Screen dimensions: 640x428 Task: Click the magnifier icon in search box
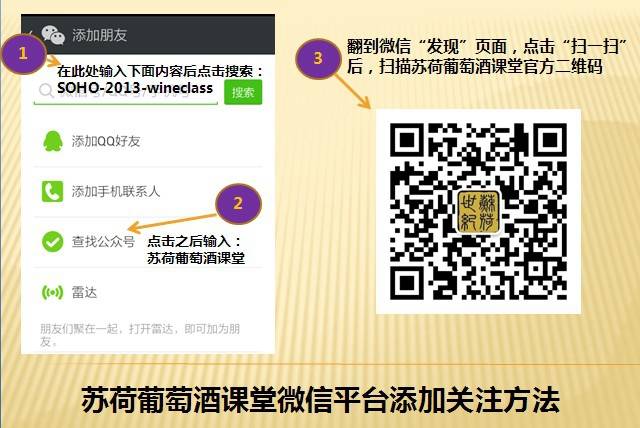pyautogui.click(x=46, y=91)
